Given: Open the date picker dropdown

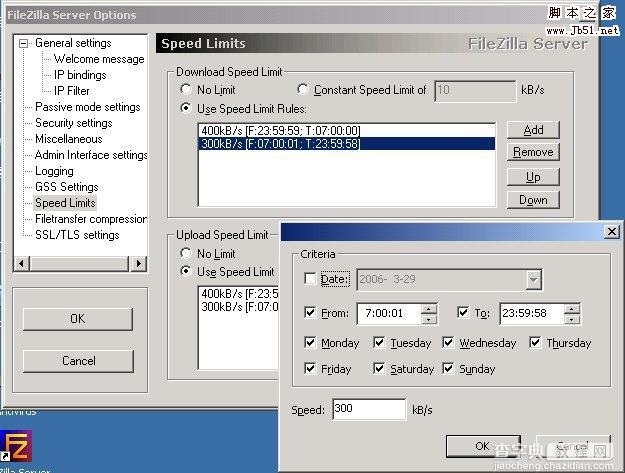Looking at the screenshot, I should tap(533, 280).
